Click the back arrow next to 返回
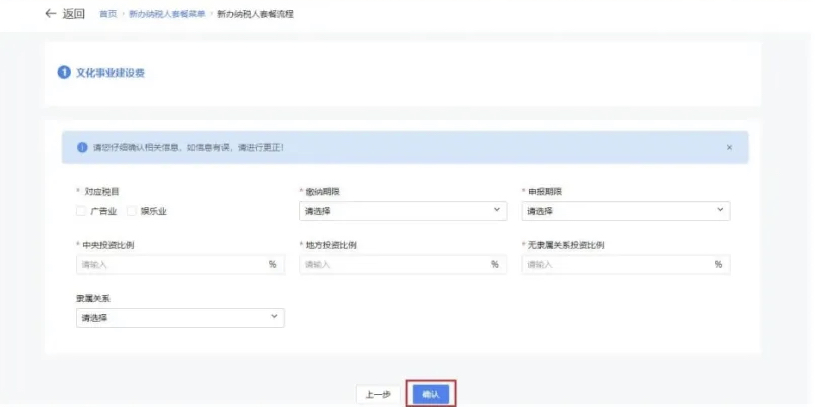Image resolution: width=816 pixels, height=407 pixels. 50,14
